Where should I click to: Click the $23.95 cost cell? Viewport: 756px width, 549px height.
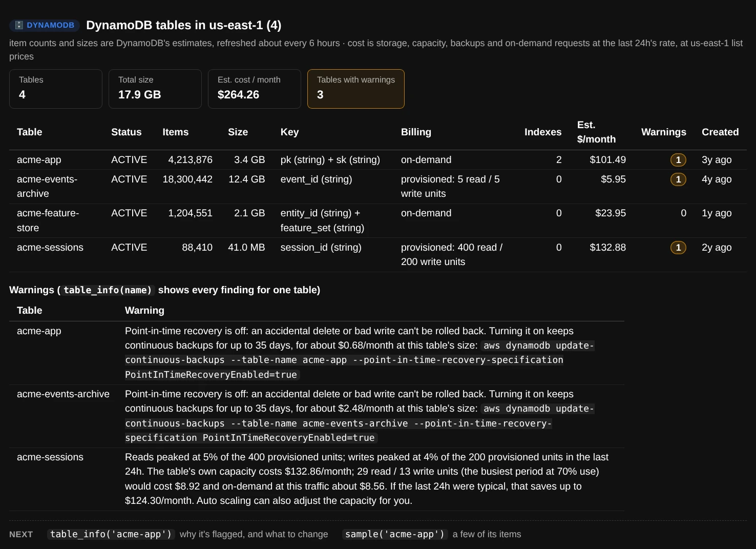611,213
